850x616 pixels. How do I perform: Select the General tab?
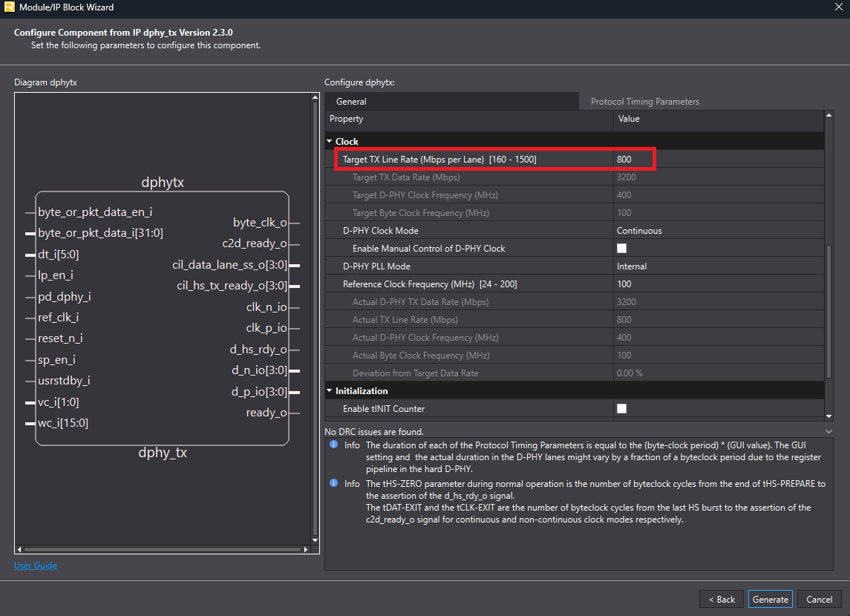tap(351, 102)
